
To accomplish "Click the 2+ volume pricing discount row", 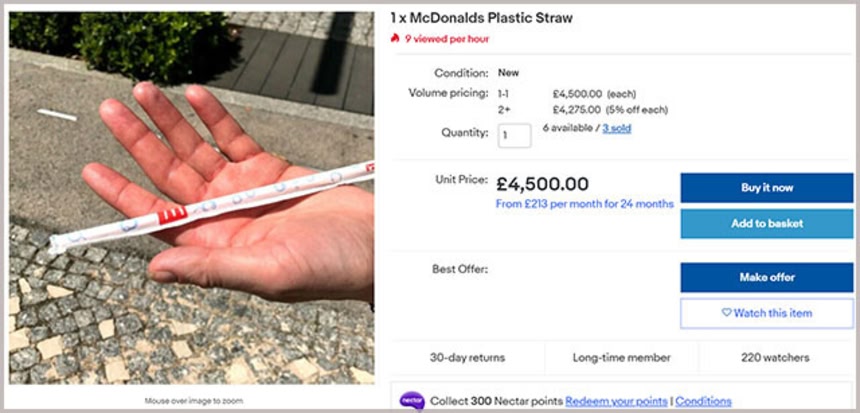I will (582, 109).
